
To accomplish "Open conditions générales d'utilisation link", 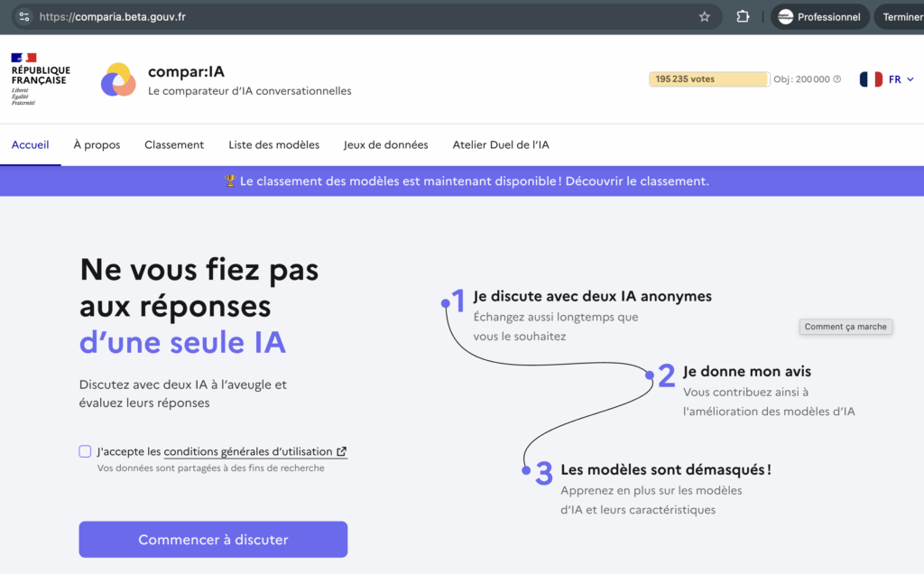I will tap(248, 451).
